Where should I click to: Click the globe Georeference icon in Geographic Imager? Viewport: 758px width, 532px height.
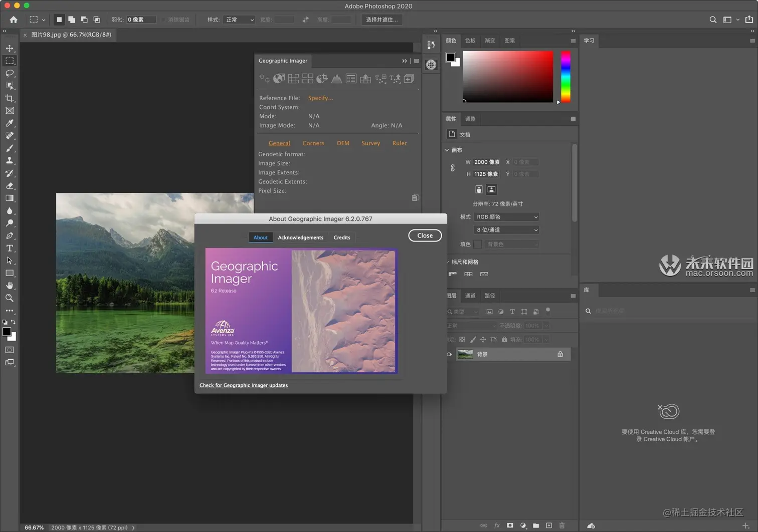point(279,79)
